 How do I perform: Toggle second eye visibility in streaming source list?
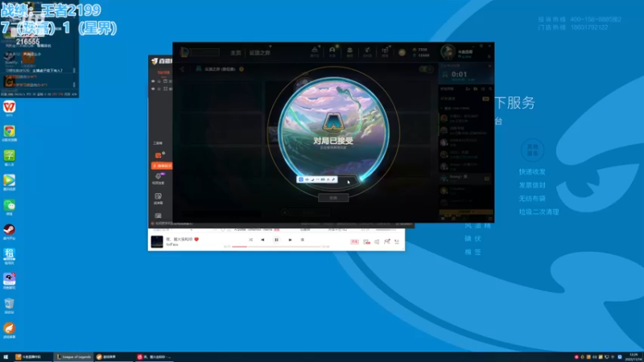tap(154, 88)
